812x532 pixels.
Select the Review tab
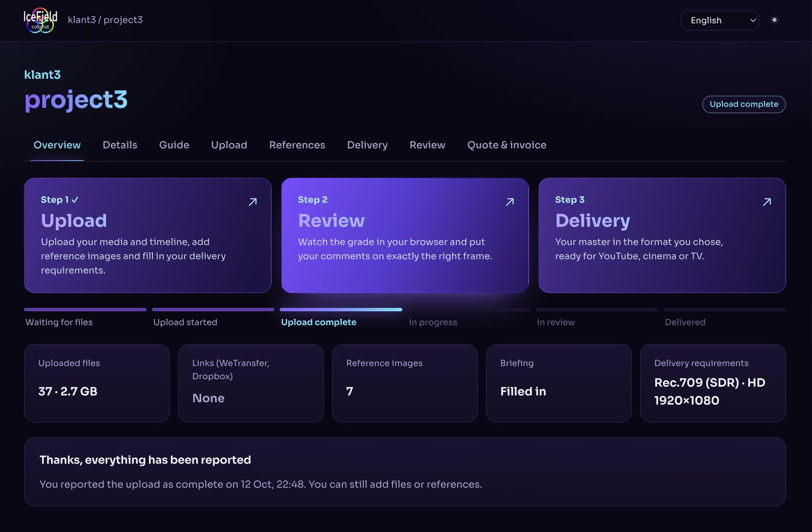pos(427,145)
